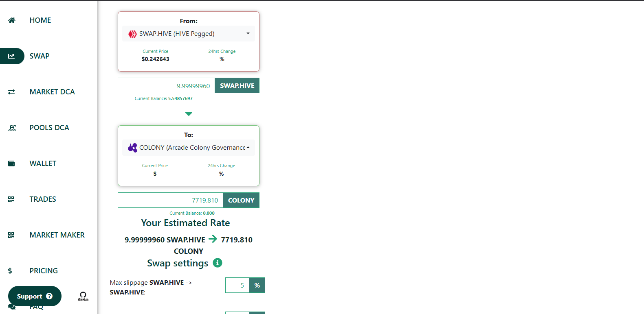Click the From dropdown caret arrow
This screenshot has height=314, width=644.
click(x=248, y=33)
